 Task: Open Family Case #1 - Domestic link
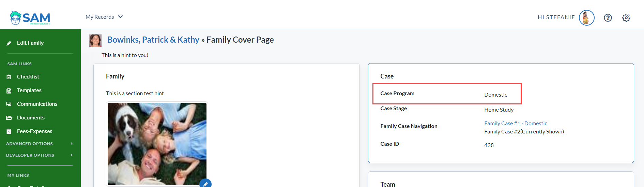pos(516,124)
